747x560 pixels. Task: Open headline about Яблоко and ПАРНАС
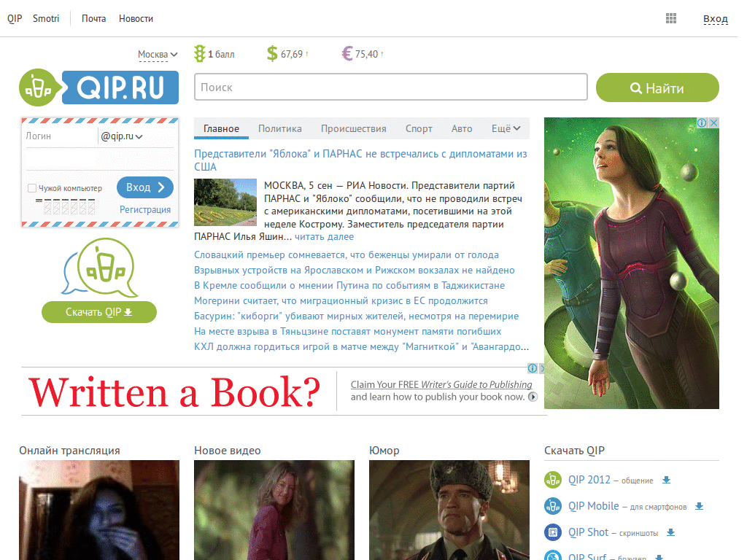pyautogui.click(x=360, y=160)
